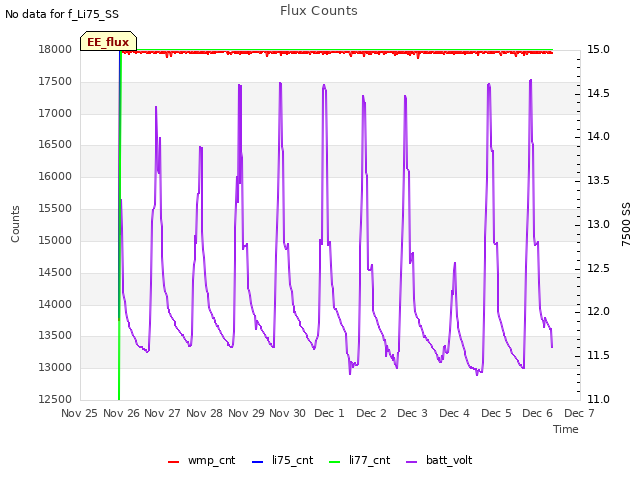Screen dimensions: 640x480
Task: Click the 14.0 right axis value
Action: pos(598,137)
